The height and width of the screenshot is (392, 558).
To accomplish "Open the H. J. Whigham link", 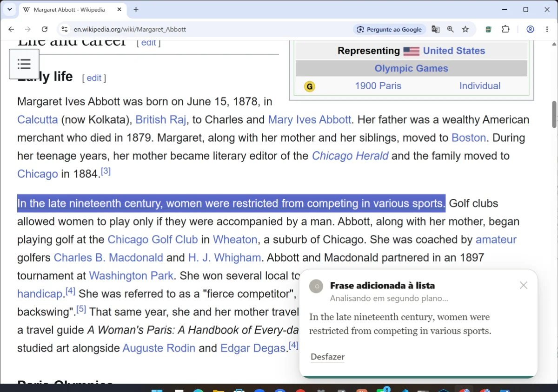I will 225,258.
